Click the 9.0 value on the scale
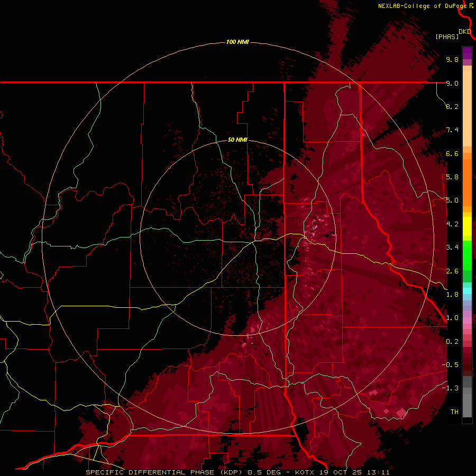This screenshot has height=476, width=476. (452, 83)
